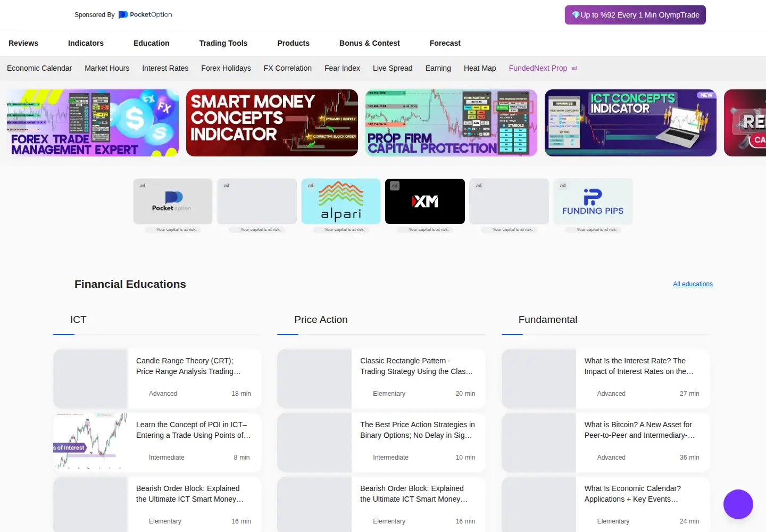Open the What Is the Interest Rate article
The width and height of the screenshot is (766, 532).
click(605, 379)
